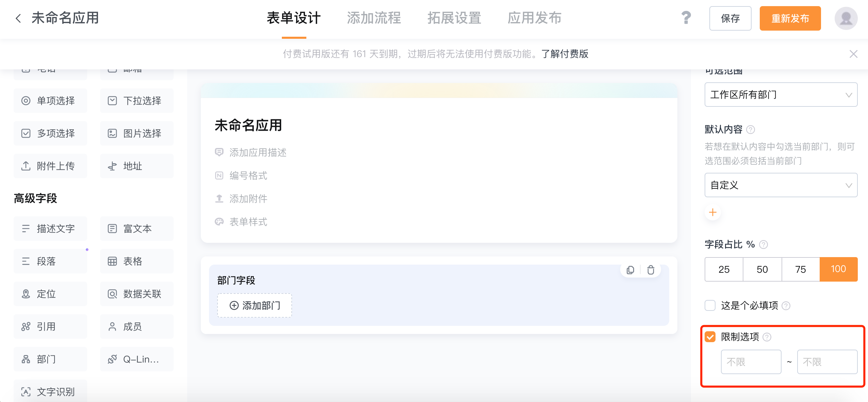Screen dimensions: 868x402
Task: Open the help question mark icon
Action: 686,18
